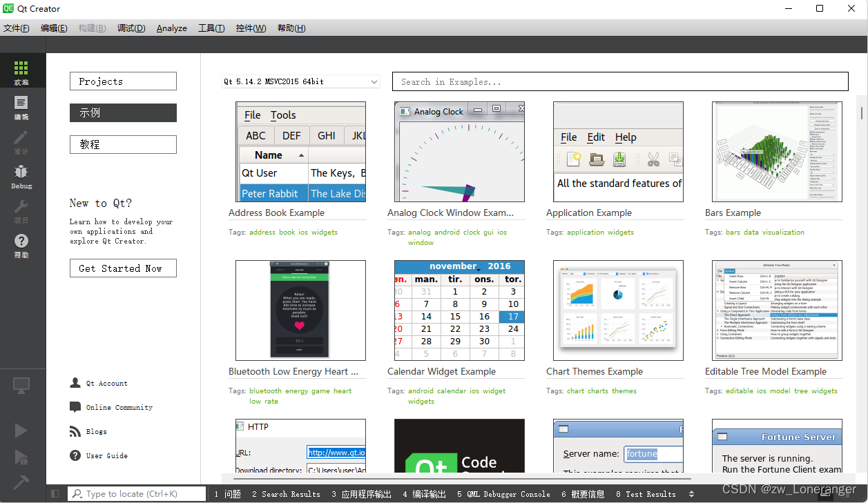The width and height of the screenshot is (868, 503).
Task: Click the Search in Examples field
Action: [620, 81]
